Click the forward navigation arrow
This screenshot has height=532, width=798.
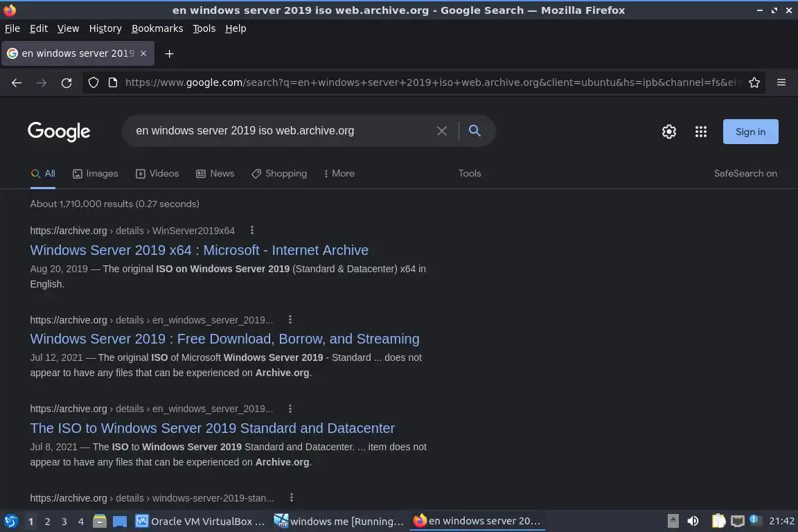(x=42, y=82)
